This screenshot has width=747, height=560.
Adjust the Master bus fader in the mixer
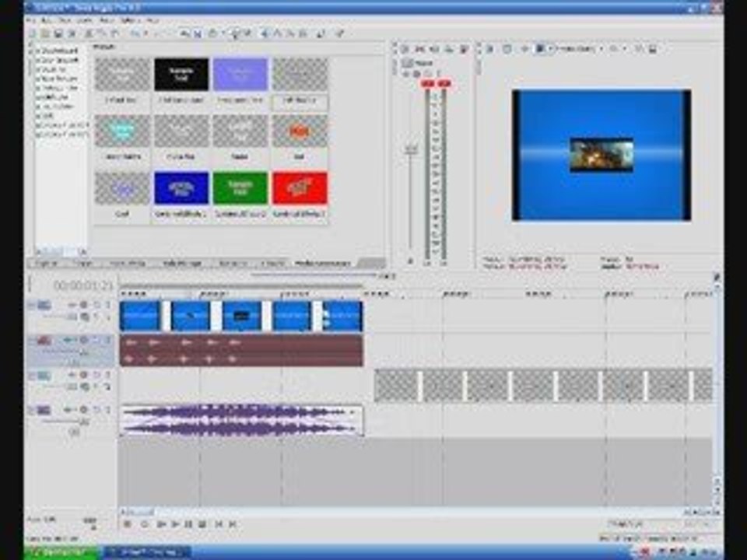pos(411,149)
